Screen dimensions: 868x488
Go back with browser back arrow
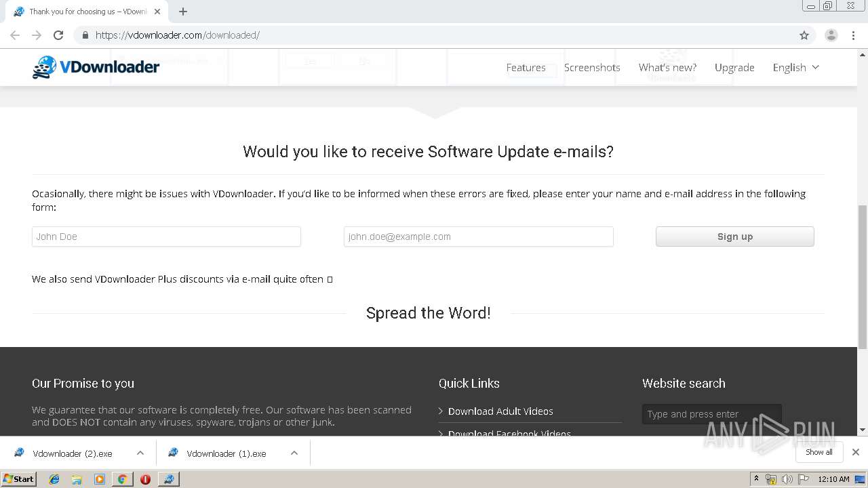15,35
